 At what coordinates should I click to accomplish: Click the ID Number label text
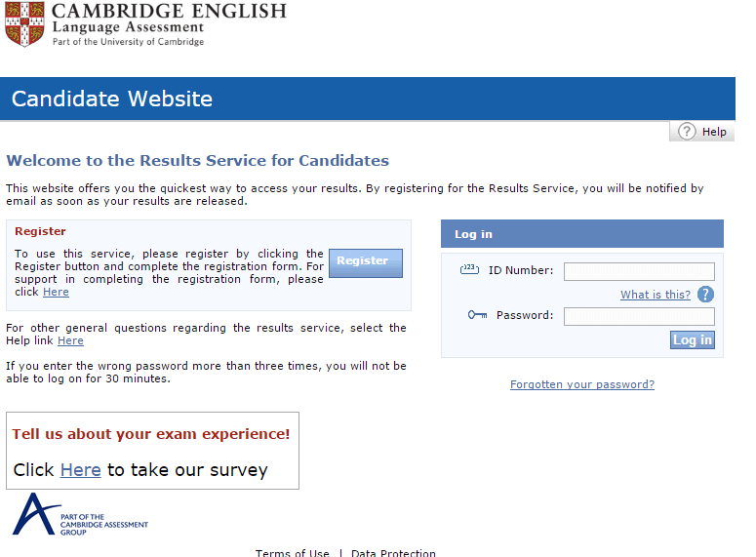[x=521, y=270]
